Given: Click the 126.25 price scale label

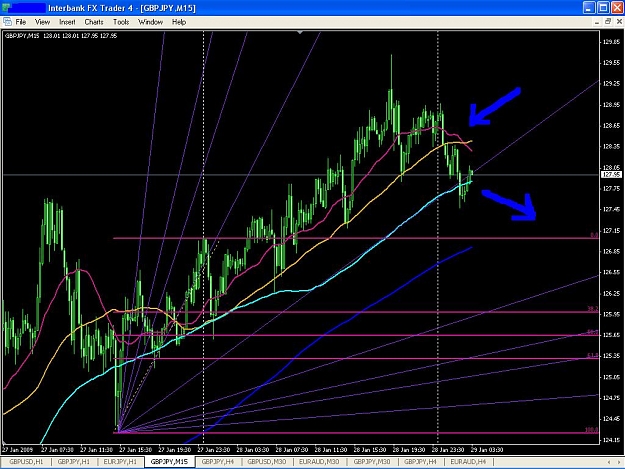Looking at the screenshot, I should [611, 294].
